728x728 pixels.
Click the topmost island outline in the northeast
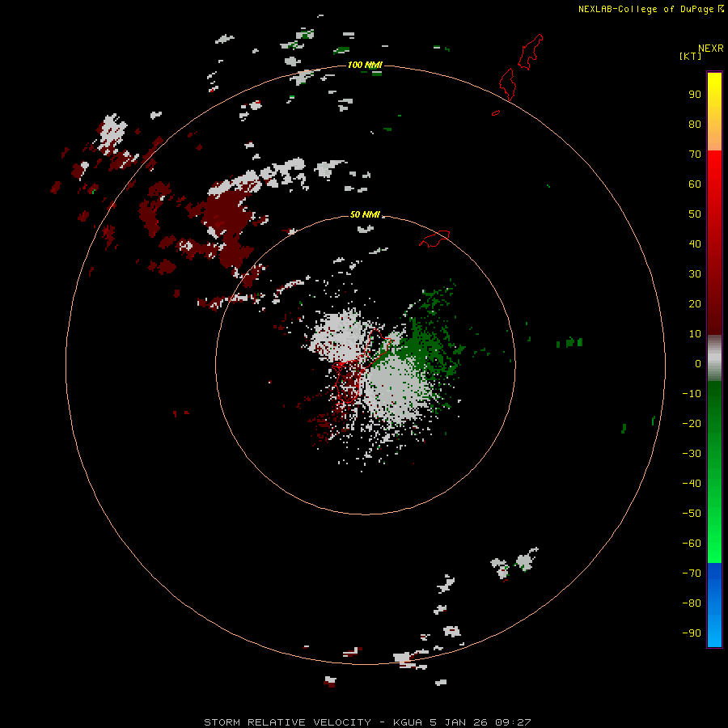(x=531, y=52)
